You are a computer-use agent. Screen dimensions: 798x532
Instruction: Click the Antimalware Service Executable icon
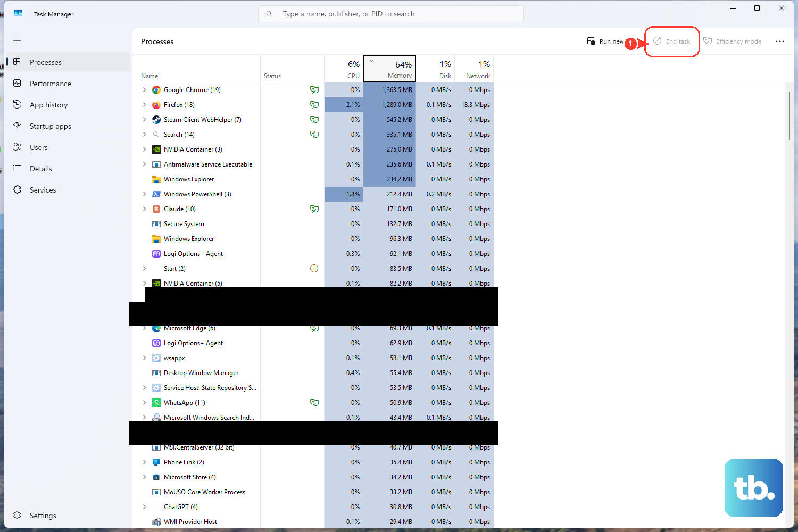point(156,164)
